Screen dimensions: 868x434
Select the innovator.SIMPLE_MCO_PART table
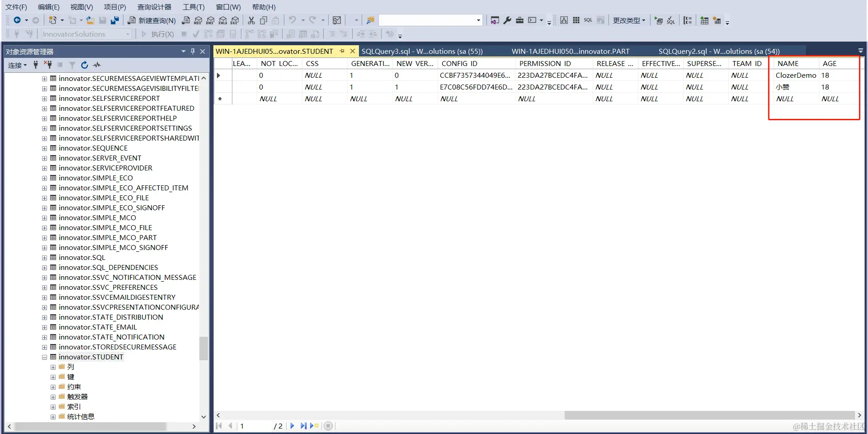tap(108, 238)
